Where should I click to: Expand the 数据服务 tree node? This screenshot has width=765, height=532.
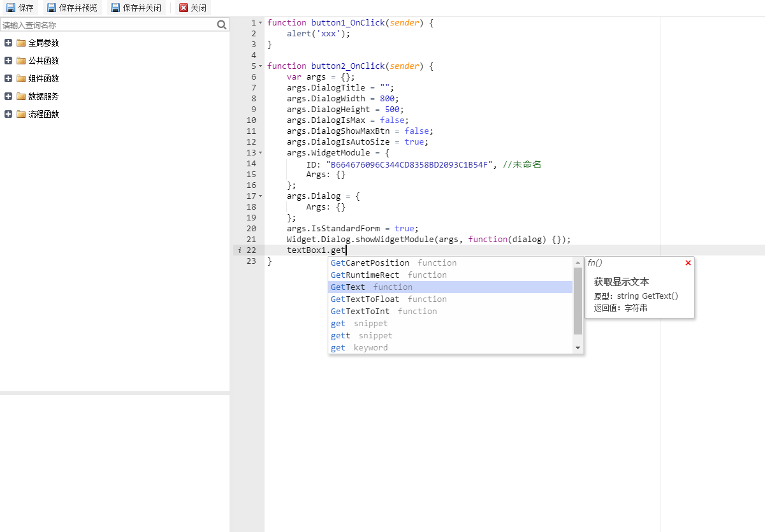[x=8, y=96]
